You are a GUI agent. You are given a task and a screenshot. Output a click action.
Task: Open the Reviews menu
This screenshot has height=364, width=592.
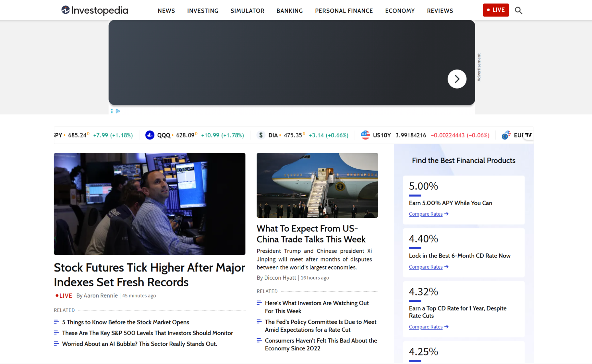(x=440, y=11)
